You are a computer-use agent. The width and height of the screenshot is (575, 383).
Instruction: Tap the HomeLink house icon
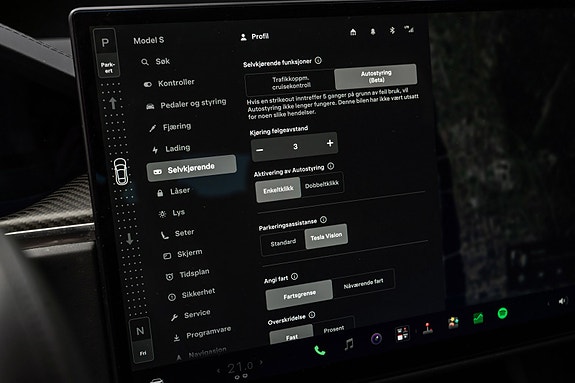pos(353,32)
